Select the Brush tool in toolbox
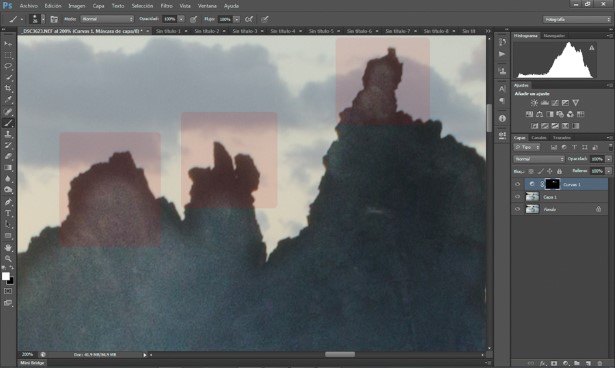This screenshot has height=368, width=615. click(8, 123)
